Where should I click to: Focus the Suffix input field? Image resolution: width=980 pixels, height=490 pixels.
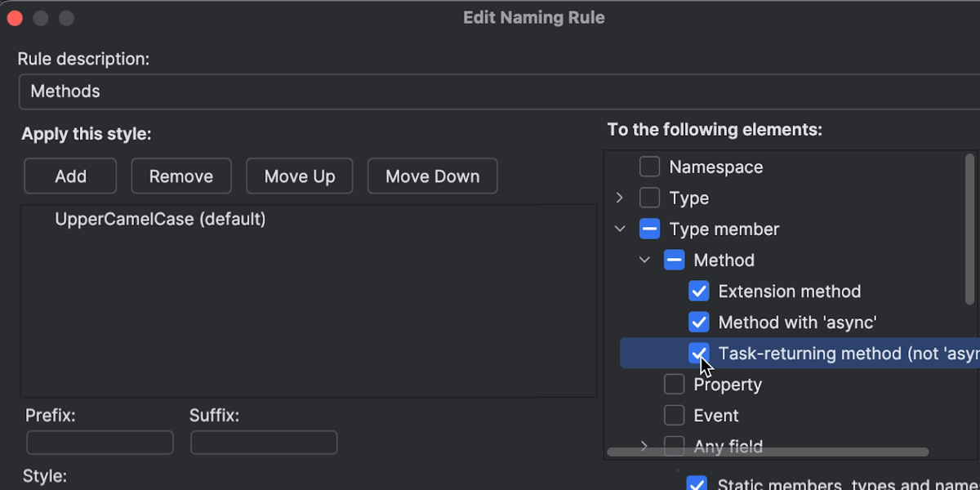pyautogui.click(x=264, y=443)
